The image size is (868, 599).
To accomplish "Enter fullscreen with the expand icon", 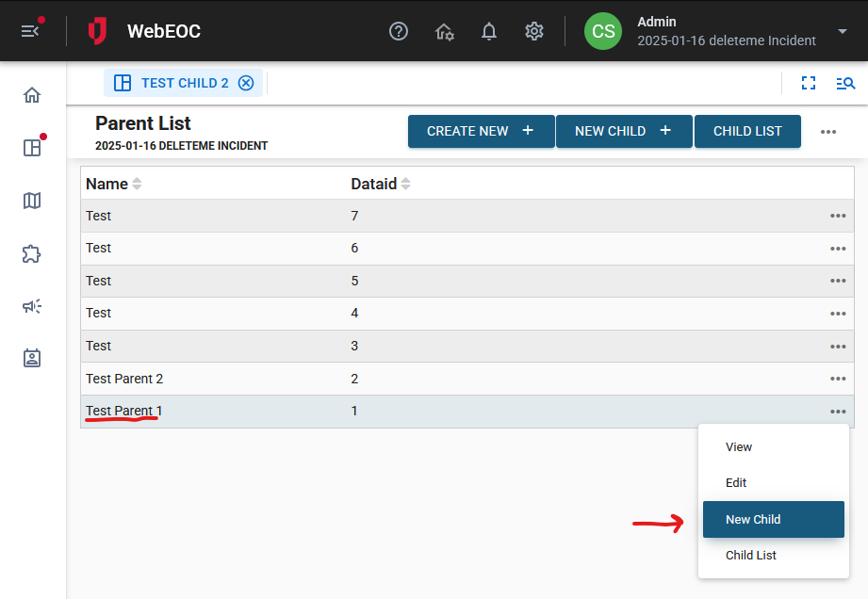I will click(809, 83).
